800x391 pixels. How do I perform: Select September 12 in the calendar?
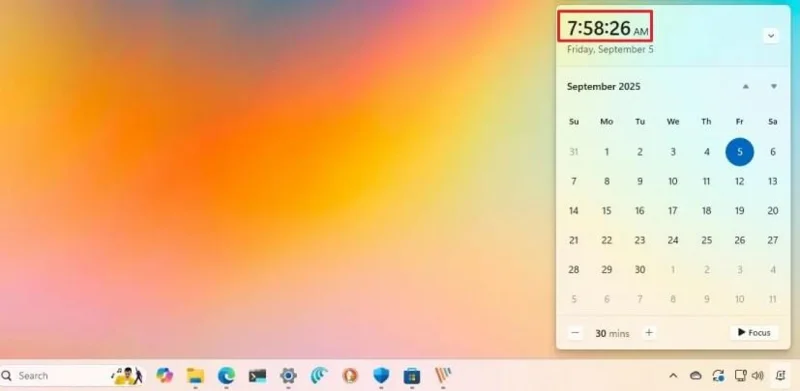739,181
